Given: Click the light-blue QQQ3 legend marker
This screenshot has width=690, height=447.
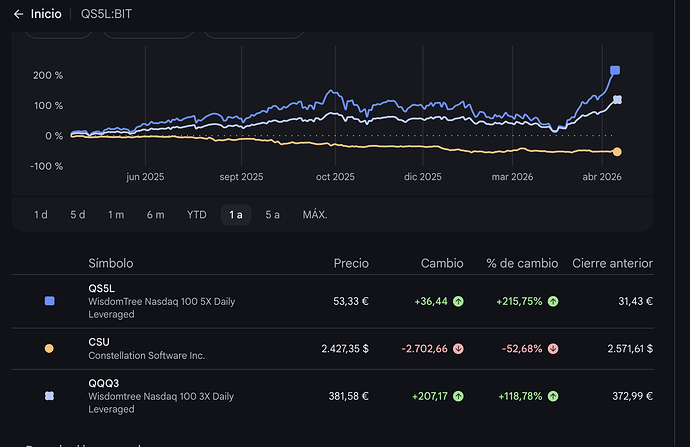Looking at the screenshot, I should pyautogui.click(x=49, y=396).
